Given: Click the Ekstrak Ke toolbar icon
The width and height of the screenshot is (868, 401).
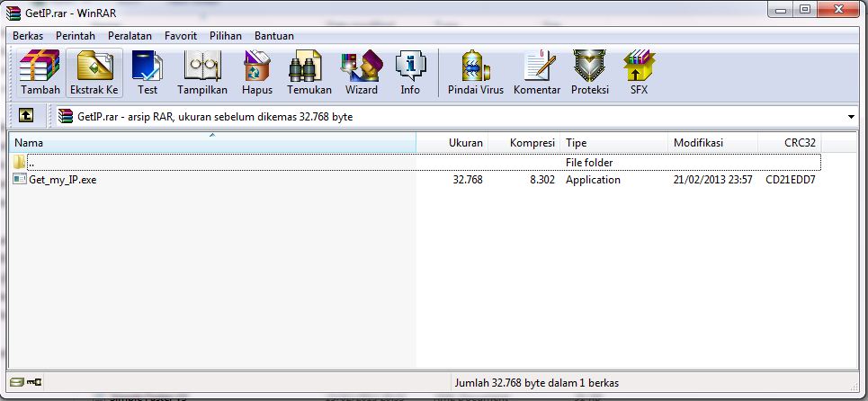Looking at the screenshot, I should (94, 73).
